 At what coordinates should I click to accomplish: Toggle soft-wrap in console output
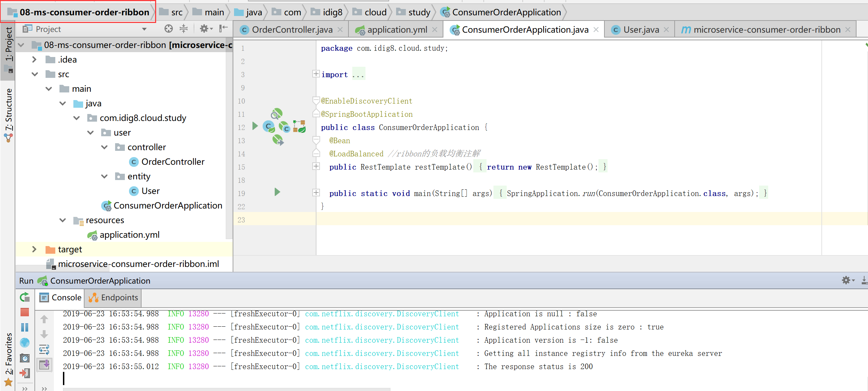coord(44,349)
